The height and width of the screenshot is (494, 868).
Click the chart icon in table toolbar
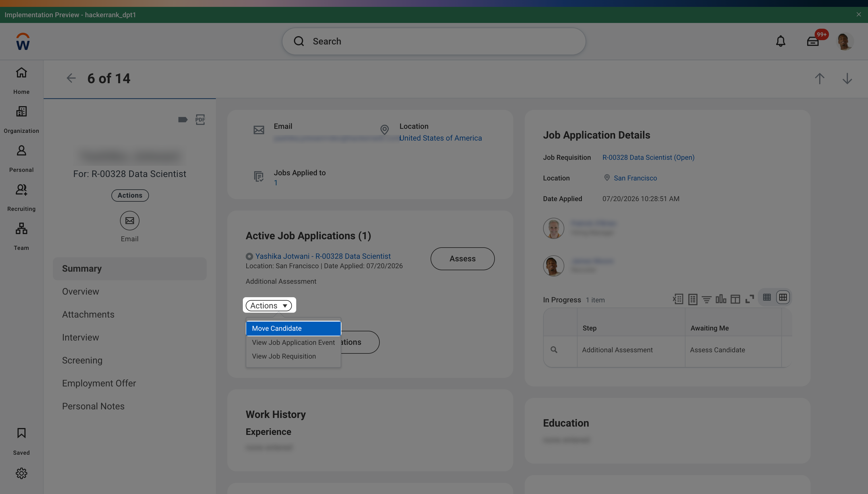tap(721, 299)
